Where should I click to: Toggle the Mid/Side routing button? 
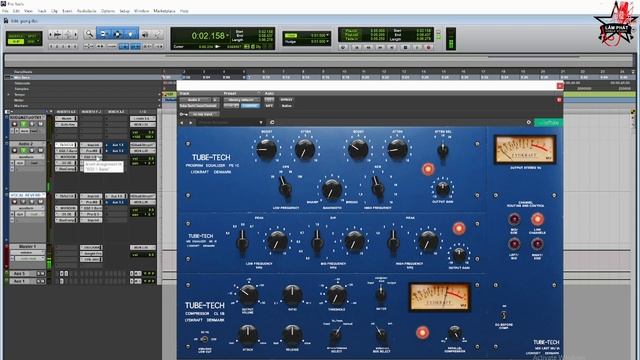coord(514,220)
